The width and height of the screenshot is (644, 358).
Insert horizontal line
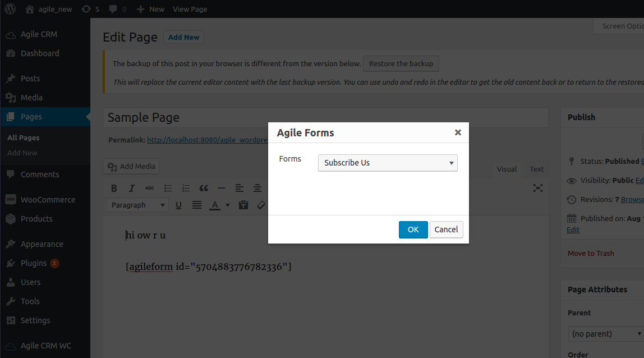click(x=222, y=188)
